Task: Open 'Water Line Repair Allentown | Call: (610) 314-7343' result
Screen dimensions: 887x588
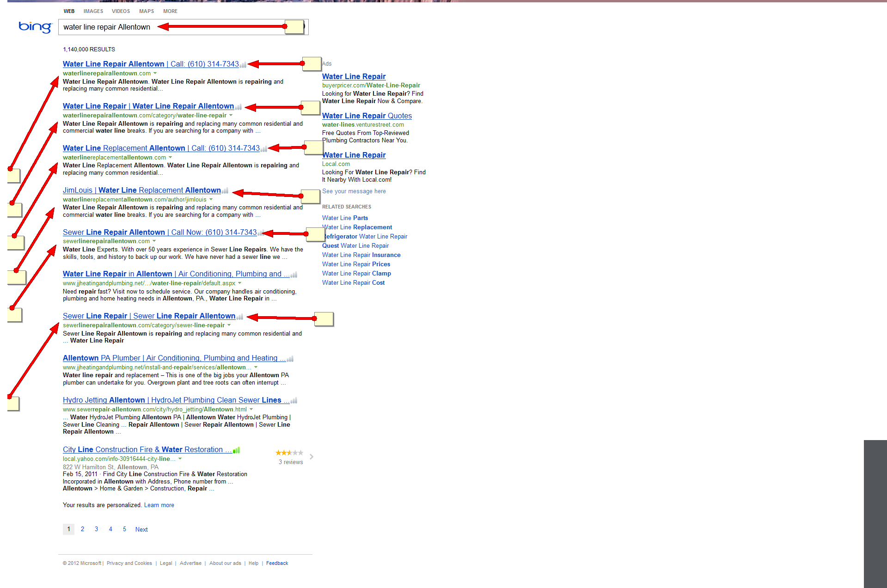Action: pos(151,64)
